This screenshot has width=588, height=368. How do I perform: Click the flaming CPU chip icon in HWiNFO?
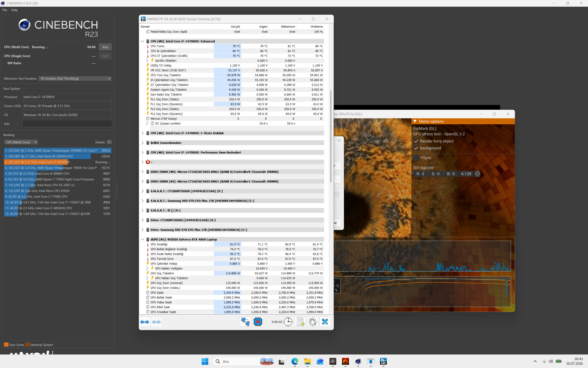258,322
